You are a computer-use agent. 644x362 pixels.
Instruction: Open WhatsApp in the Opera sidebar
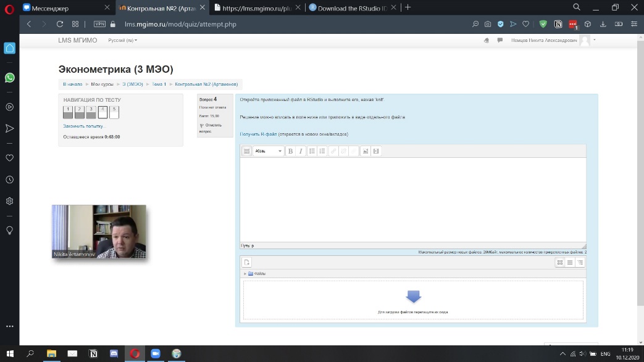tap(9, 78)
